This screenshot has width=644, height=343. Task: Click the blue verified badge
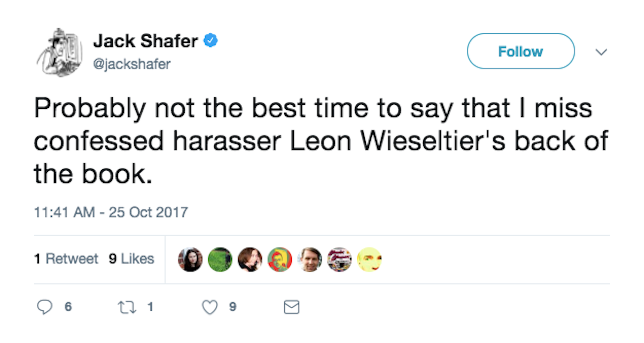pos(210,41)
